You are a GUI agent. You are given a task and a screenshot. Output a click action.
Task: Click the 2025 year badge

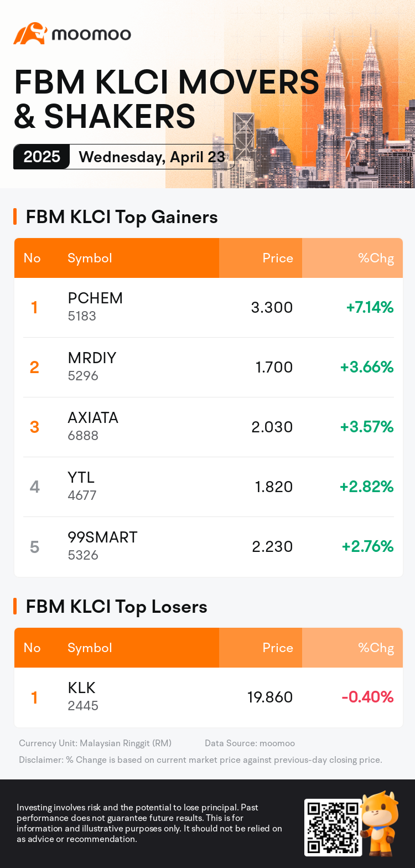[x=41, y=157]
